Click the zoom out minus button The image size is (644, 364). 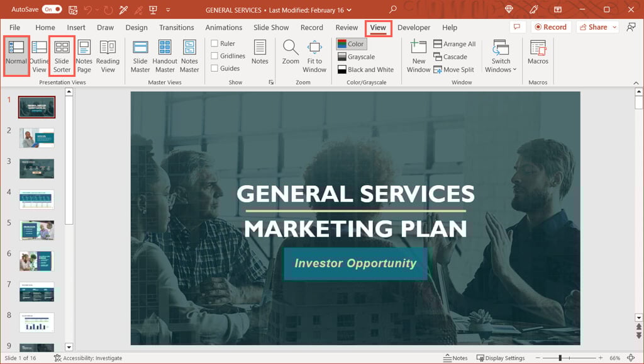[x=538, y=358]
